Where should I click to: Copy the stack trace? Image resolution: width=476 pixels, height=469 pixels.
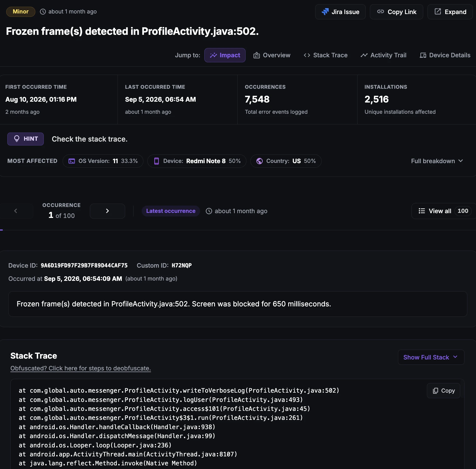(x=443, y=391)
